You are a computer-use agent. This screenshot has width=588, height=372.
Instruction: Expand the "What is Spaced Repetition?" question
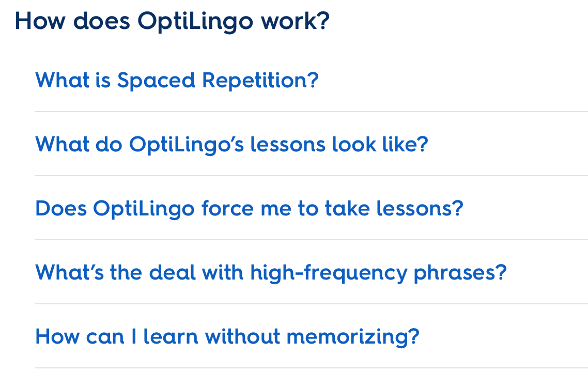click(177, 81)
